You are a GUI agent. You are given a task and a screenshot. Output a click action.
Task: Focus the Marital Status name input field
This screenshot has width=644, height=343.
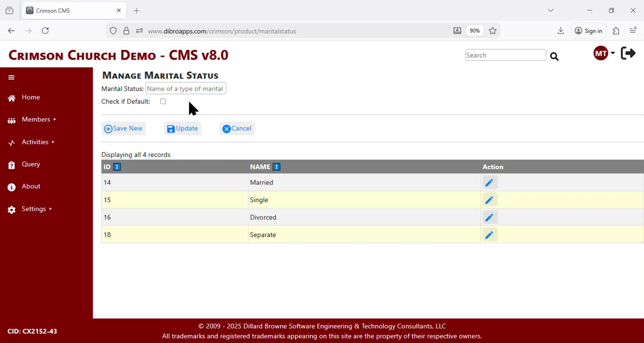(185, 89)
